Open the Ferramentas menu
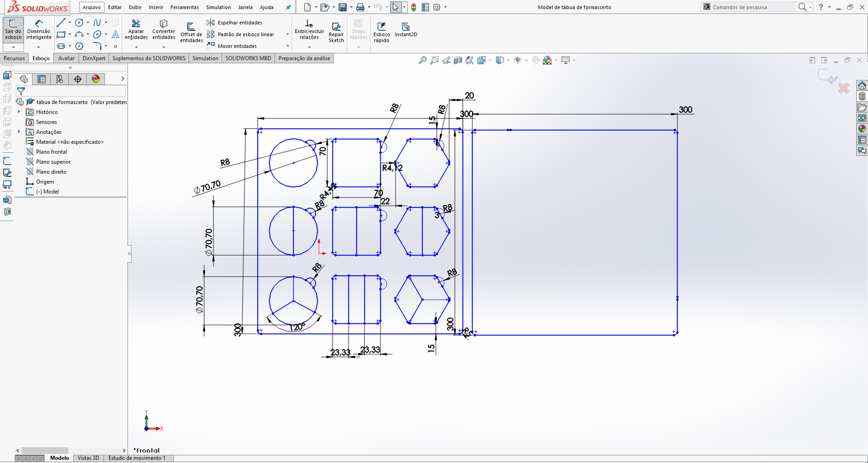The width and height of the screenshot is (868, 463). 184,7
